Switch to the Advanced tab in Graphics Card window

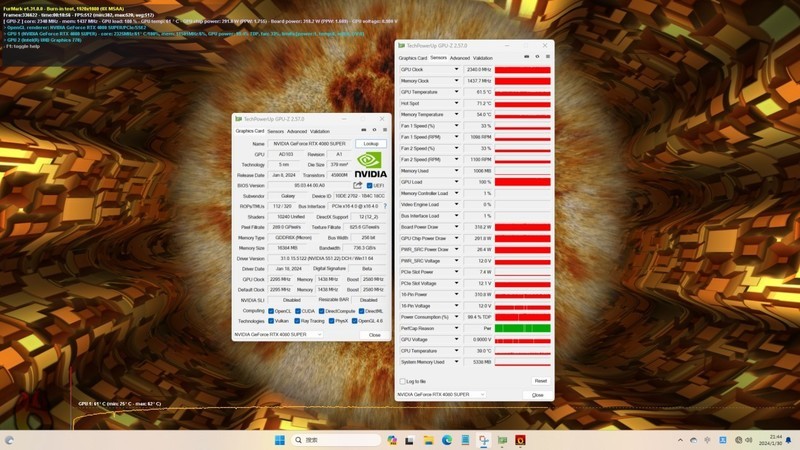click(x=297, y=131)
